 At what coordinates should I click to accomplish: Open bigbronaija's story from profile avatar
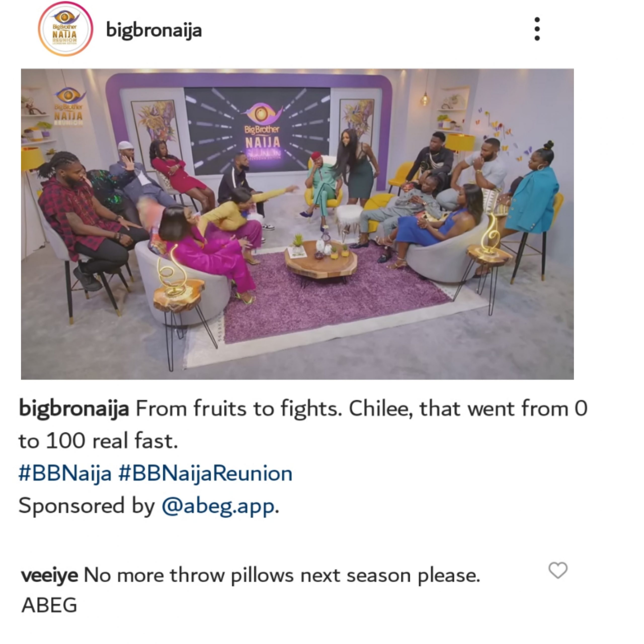click(x=65, y=29)
